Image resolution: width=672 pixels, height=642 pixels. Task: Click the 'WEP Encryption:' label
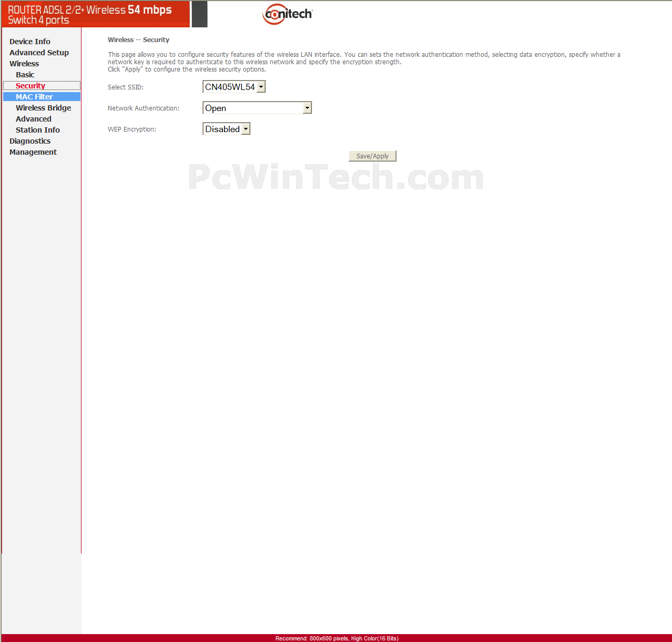point(132,129)
